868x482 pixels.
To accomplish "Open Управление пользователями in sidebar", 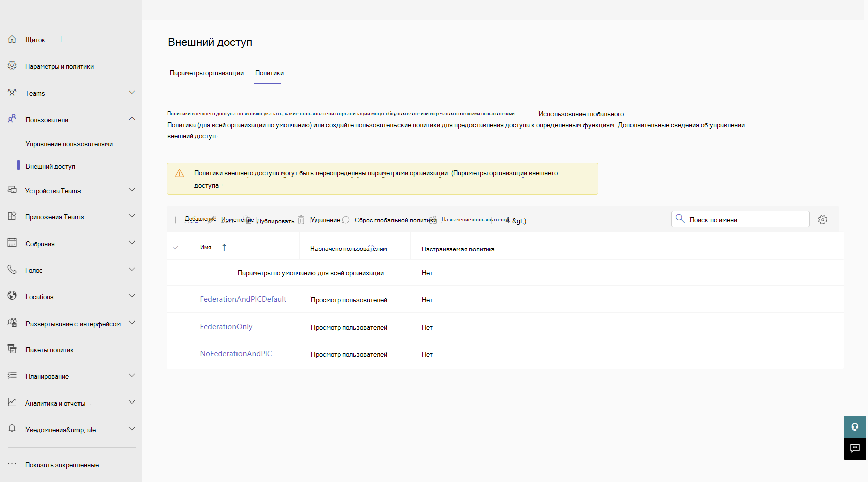I will (x=69, y=144).
